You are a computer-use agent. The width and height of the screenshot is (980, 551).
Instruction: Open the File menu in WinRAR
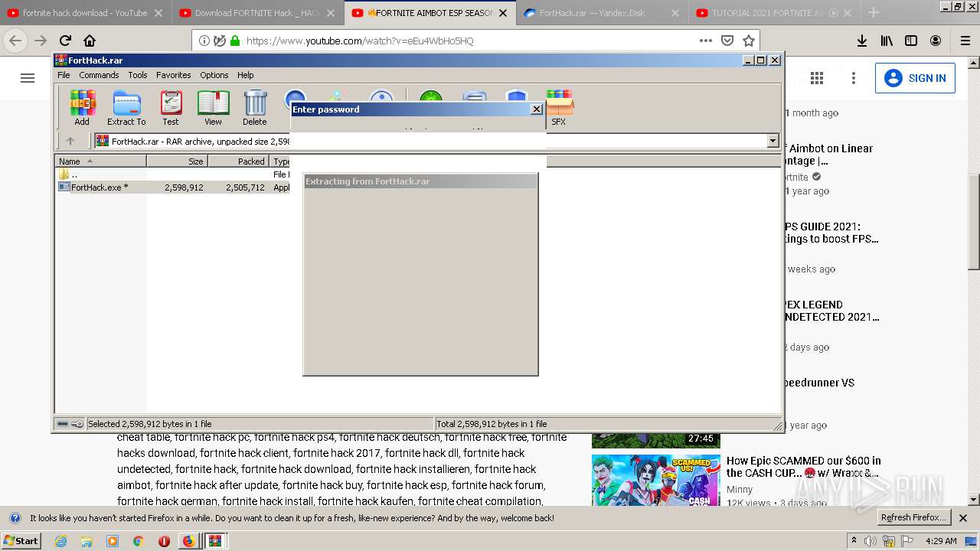pyautogui.click(x=64, y=75)
